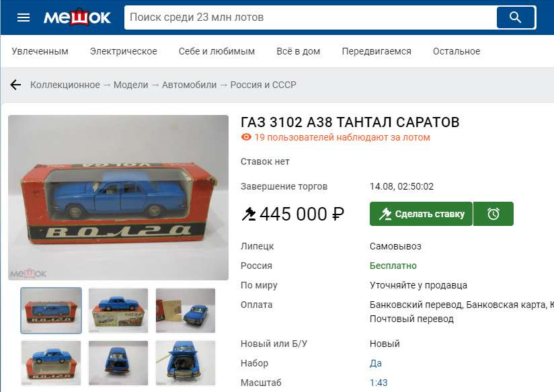Expand the Всё в дом category
The width and height of the screenshot is (554, 392).
[x=299, y=51]
